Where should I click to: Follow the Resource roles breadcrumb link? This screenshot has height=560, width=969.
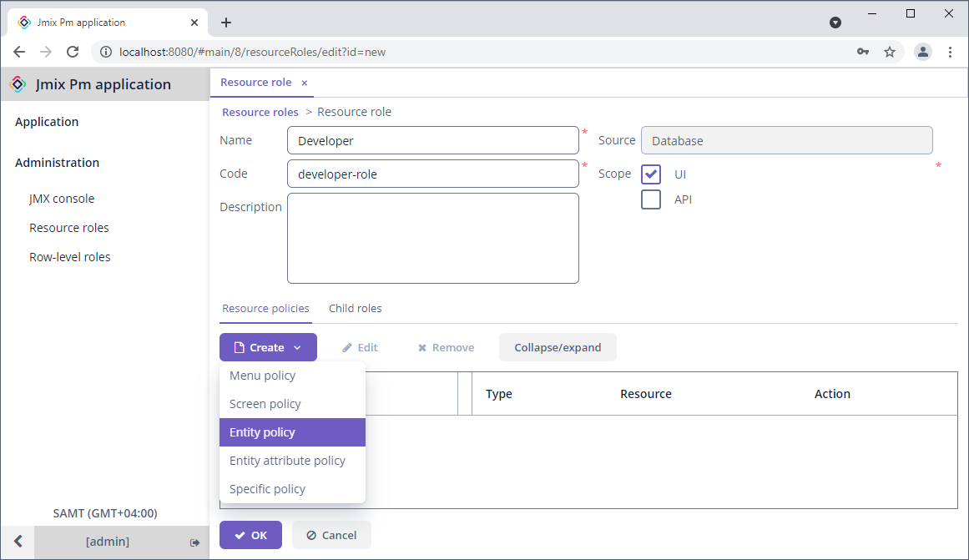coord(260,112)
